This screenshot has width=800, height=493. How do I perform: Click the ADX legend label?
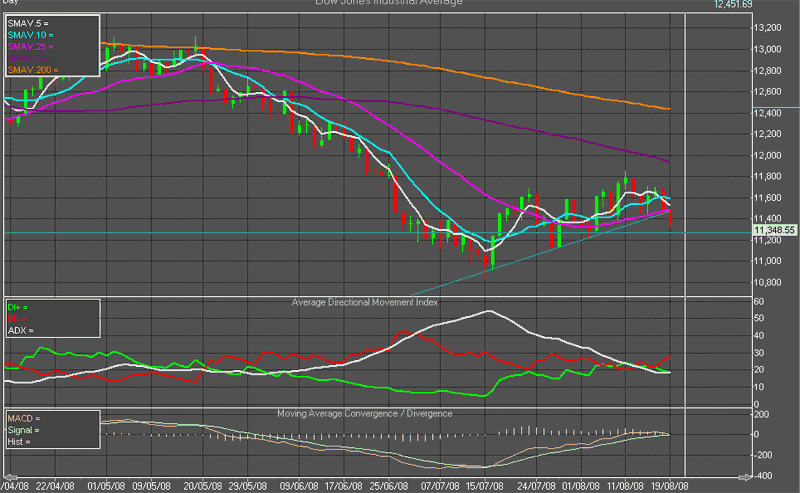(20, 331)
